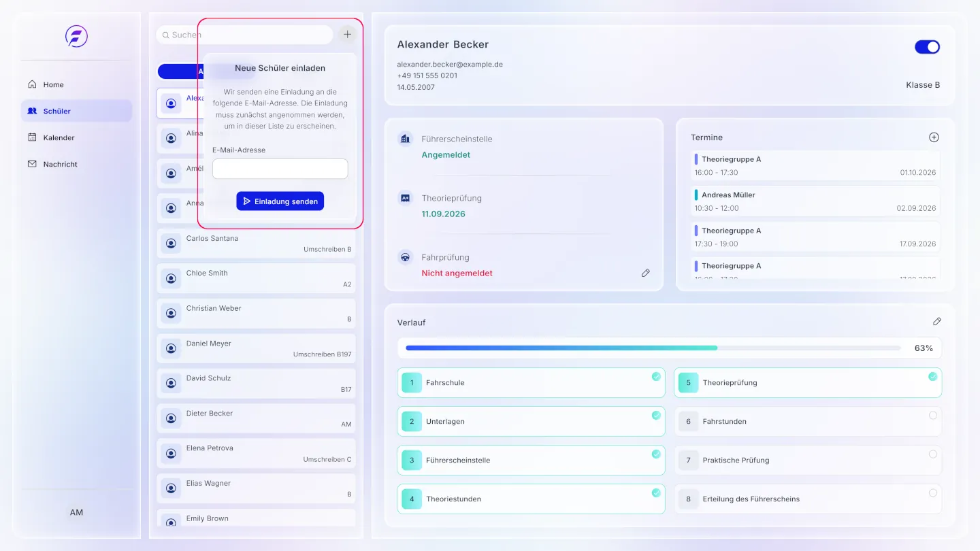Mark the Praktische Prüfung step as complete
980x551 pixels.
click(933, 454)
